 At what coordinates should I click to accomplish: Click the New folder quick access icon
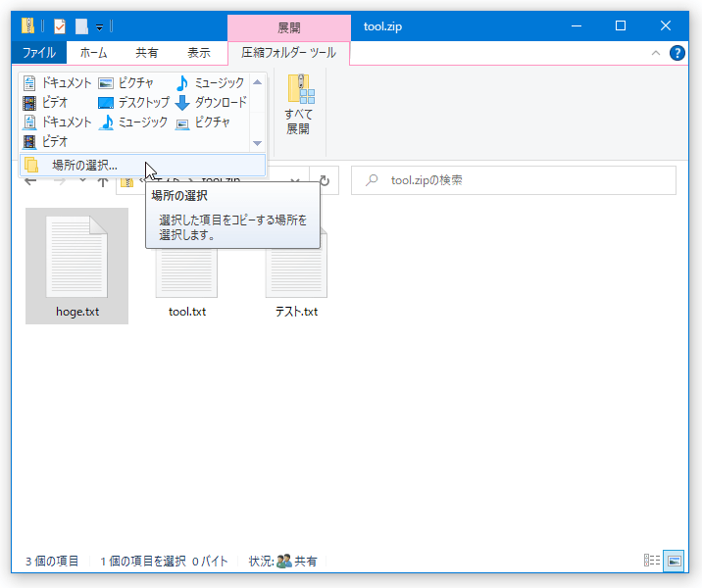coord(81,26)
